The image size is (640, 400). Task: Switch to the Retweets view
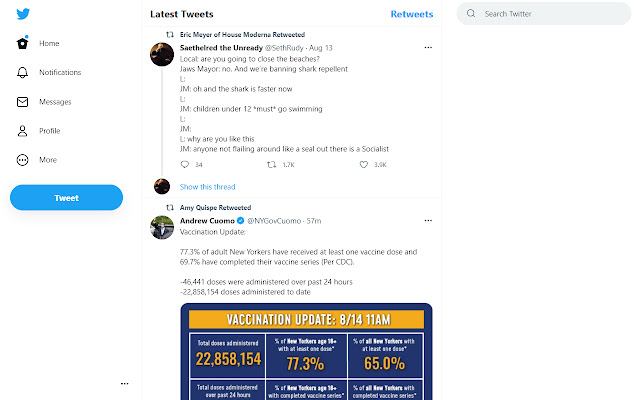[x=411, y=15]
